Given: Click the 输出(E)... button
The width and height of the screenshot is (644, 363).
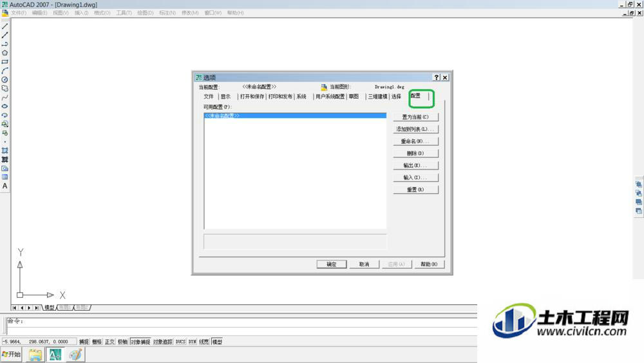Looking at the screenshot, I should click(x=415, y=166).
